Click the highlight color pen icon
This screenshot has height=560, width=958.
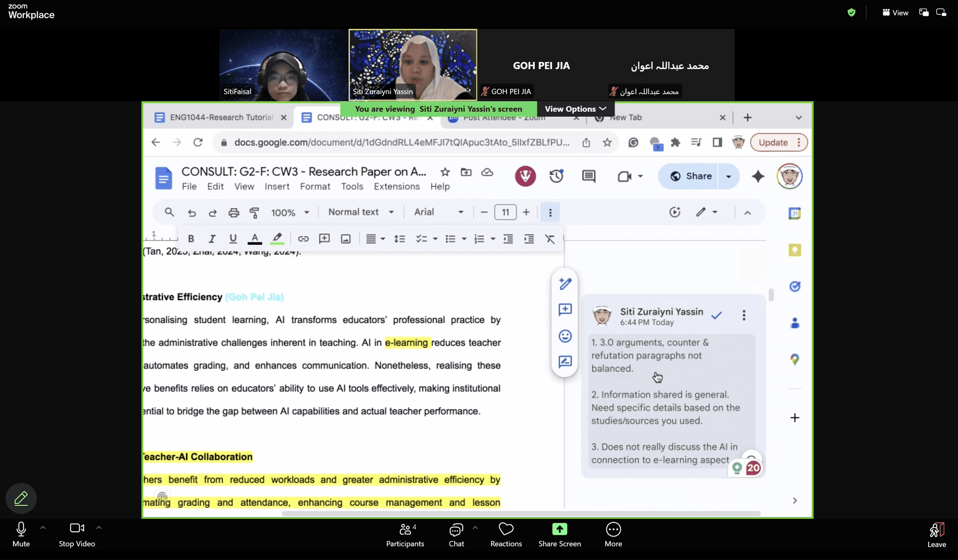277,239
